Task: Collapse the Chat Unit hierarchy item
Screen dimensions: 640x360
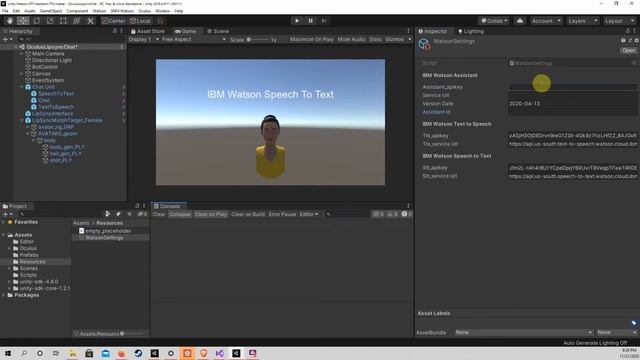Action: pyautogui.click(x=22, y=87)
